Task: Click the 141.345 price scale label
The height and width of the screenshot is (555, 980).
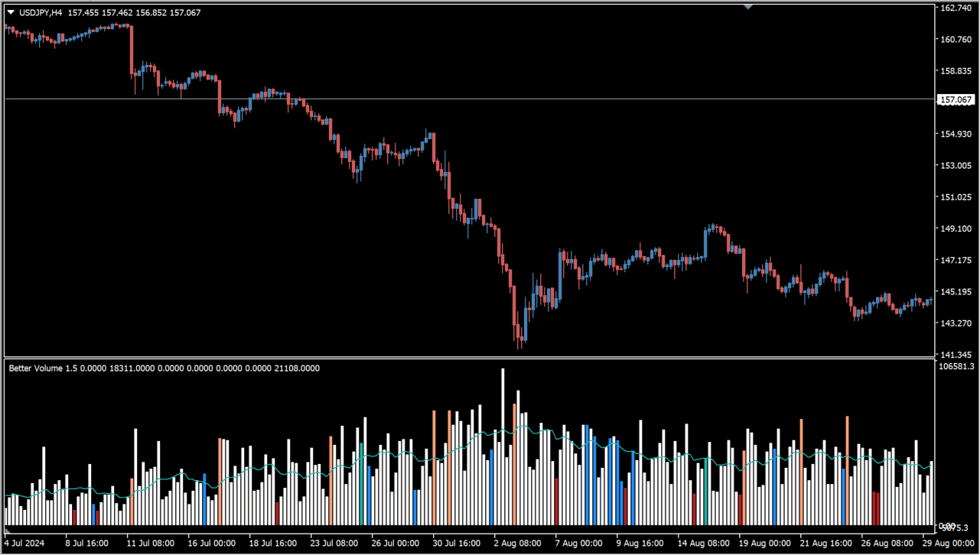Action: tap(956, 355)
